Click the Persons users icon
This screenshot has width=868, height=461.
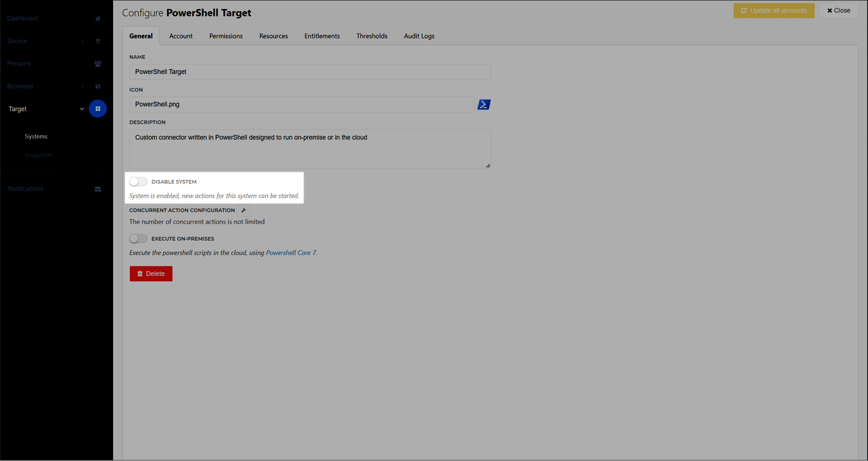pyautogui.click(x=98, y=64)
